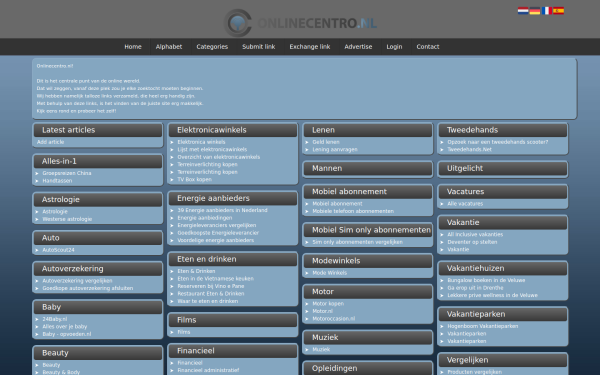Open the Login page
Screen dimensions: 600x375
click(394, 47)
